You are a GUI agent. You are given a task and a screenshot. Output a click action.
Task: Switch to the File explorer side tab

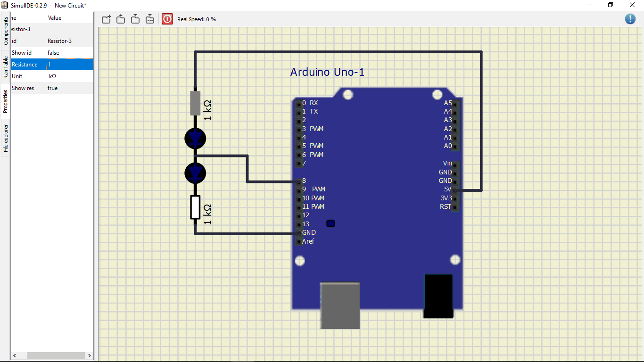click(5, 139)
